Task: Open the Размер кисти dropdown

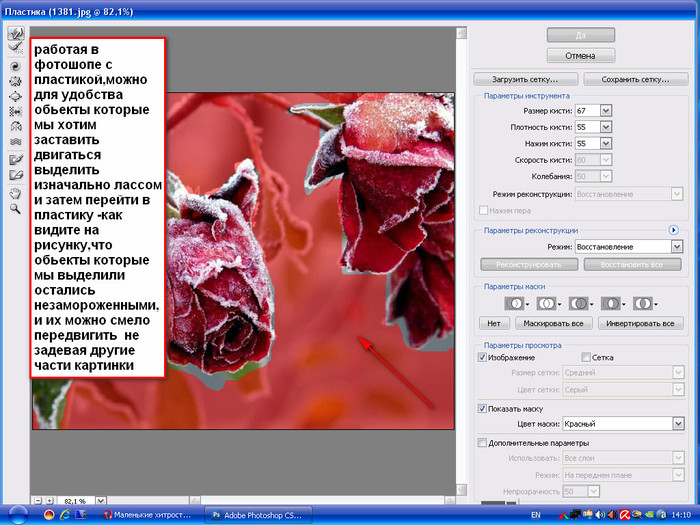Action: click(606, 110)
